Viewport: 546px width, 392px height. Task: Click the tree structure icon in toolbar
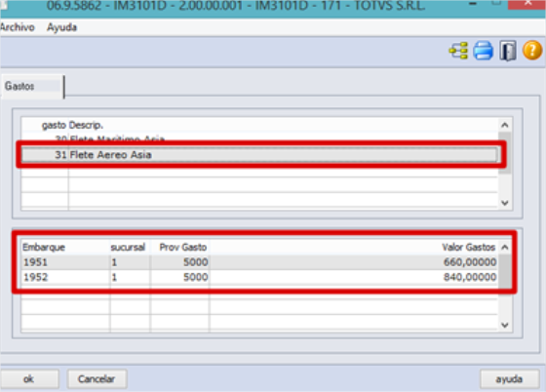pyautogui.click(x=458, y=51)
